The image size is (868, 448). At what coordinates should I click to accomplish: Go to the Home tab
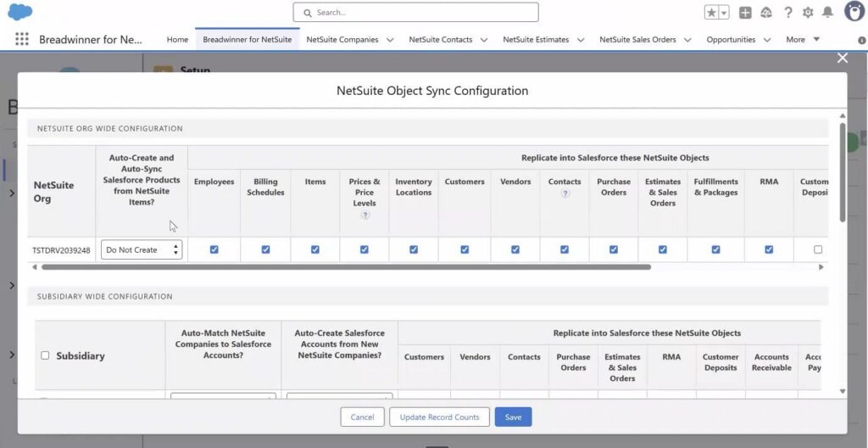[178, 39]
